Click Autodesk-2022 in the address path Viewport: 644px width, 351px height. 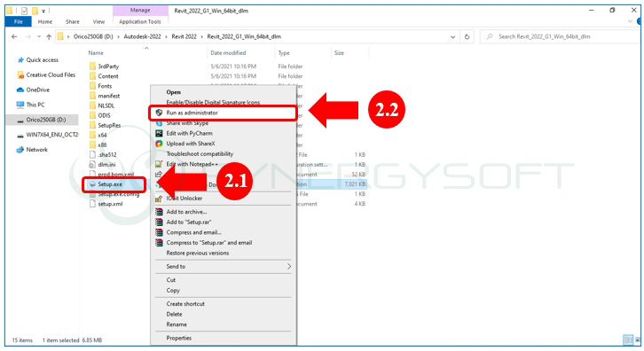pos(143,36)
